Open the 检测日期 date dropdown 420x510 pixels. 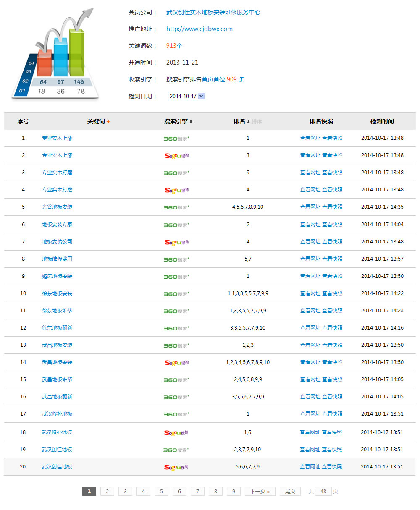click(186, 96)
